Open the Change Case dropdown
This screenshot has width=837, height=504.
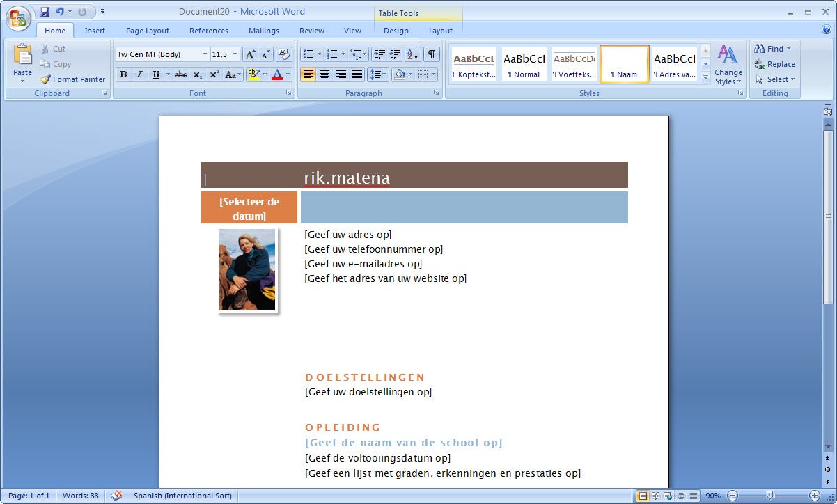click(233, 74)
